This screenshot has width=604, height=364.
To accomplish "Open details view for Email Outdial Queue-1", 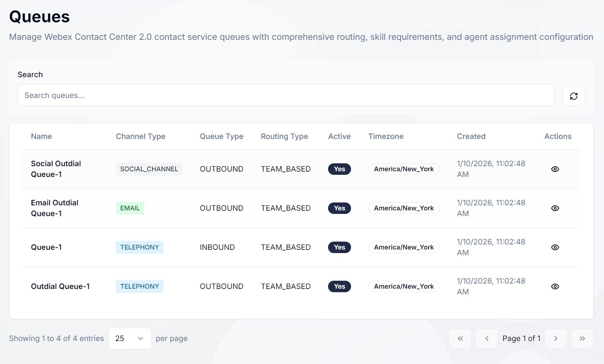I will click(555, 208).
